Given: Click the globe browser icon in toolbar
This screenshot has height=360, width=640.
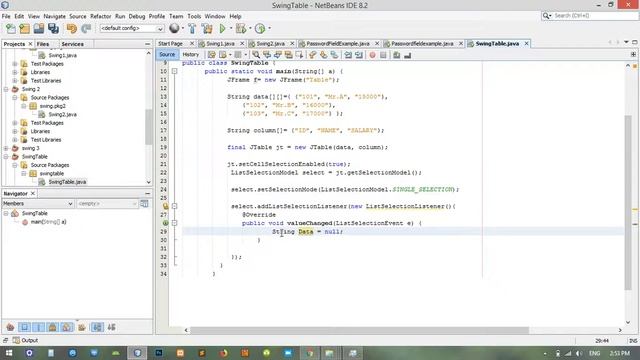Looking at the screenshot, I should [x=174, y=28].
